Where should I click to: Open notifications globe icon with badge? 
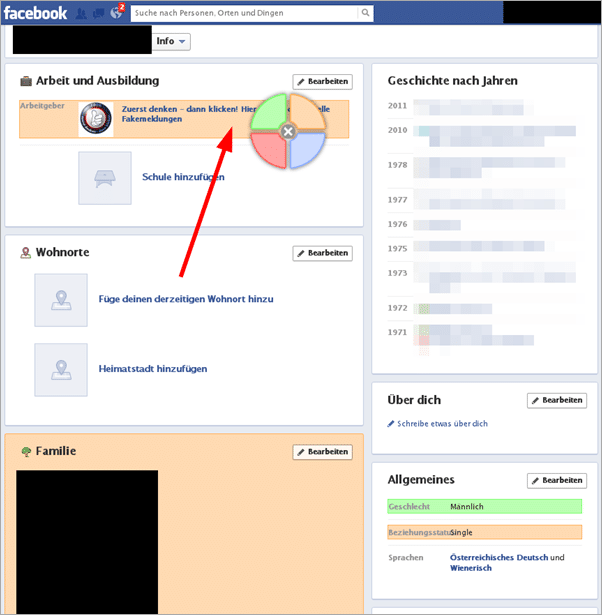[116, 12]
